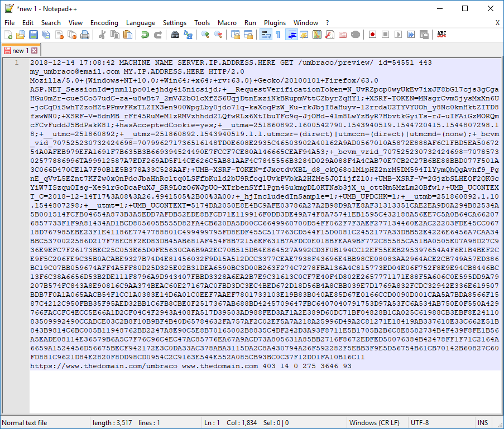Toggle the Show Indent Guide icon
This screenshot has width=504, height=429.
(291, 35)
